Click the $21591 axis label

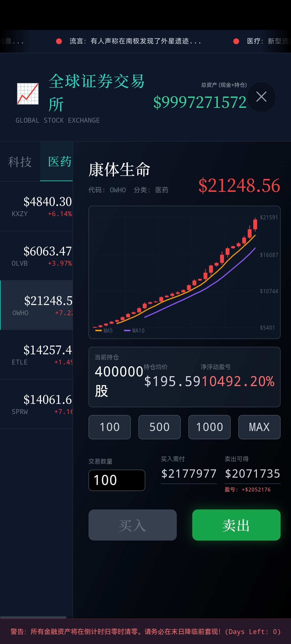tap(269, 218)
